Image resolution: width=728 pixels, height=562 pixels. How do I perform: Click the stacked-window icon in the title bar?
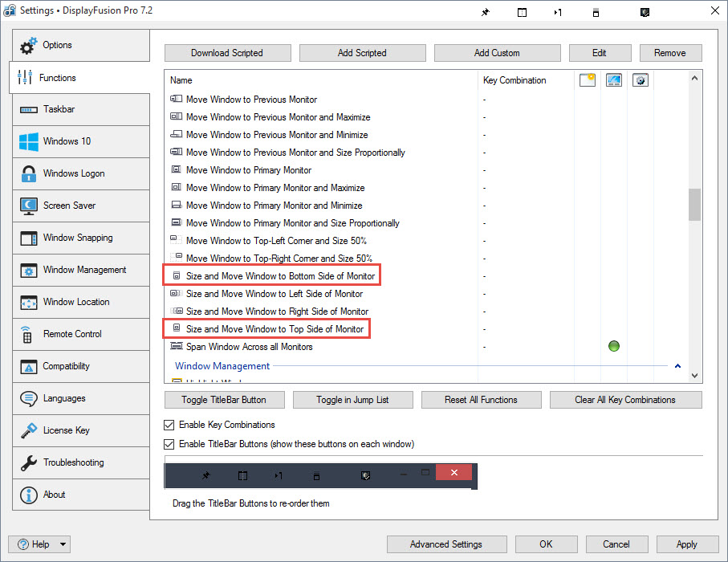click(x=596, y=13)
